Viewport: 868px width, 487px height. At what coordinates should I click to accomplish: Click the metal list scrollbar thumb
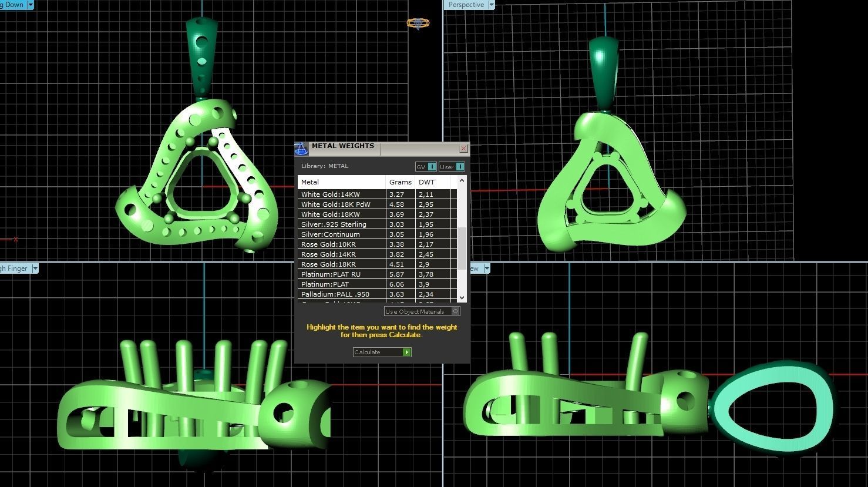pos(462,249)
